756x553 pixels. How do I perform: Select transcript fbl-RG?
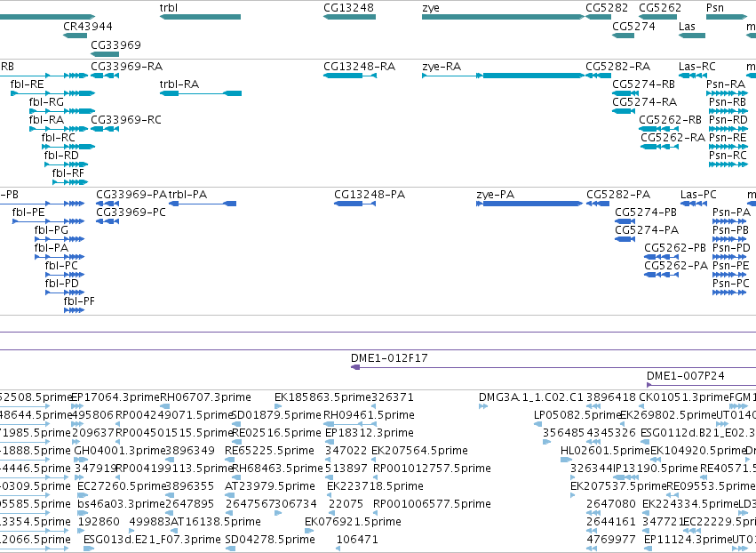point(62,111)
